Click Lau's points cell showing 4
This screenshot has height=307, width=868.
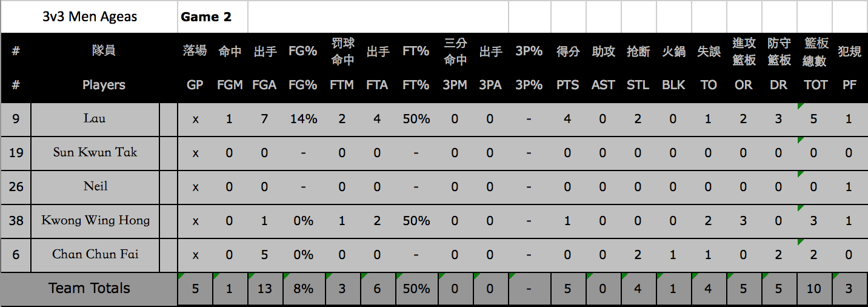click(567, 120)
